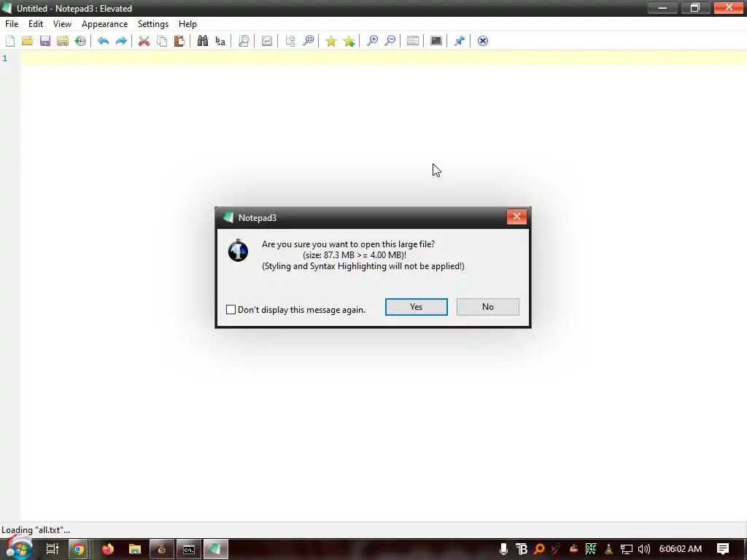This screenshot has width=747, height=560.
Task: Check 'Don't display this message again'
Action: tap(231, 309)
